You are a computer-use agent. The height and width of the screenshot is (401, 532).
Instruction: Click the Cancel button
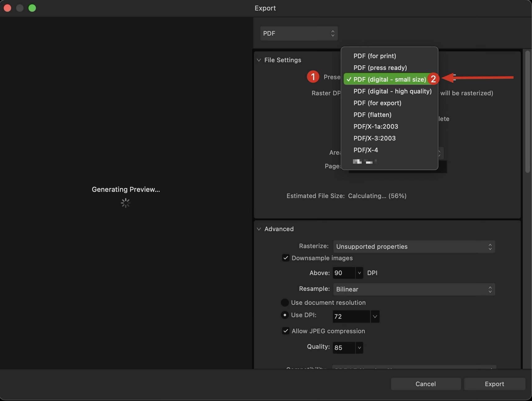click(425, 384)
